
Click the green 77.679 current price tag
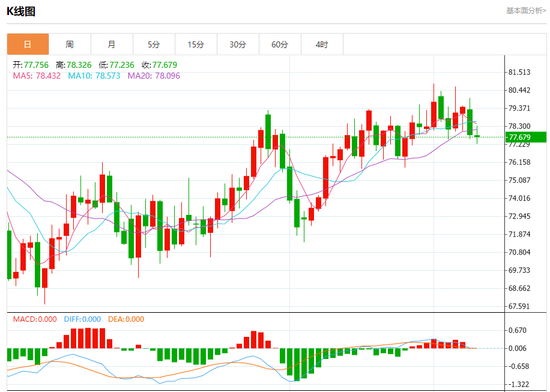525,137
